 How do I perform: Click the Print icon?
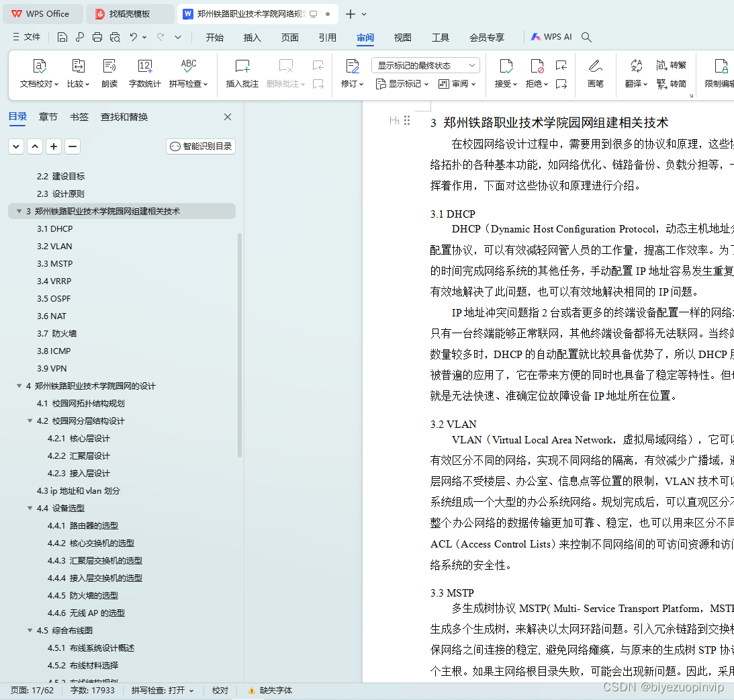tap(97, 38)
